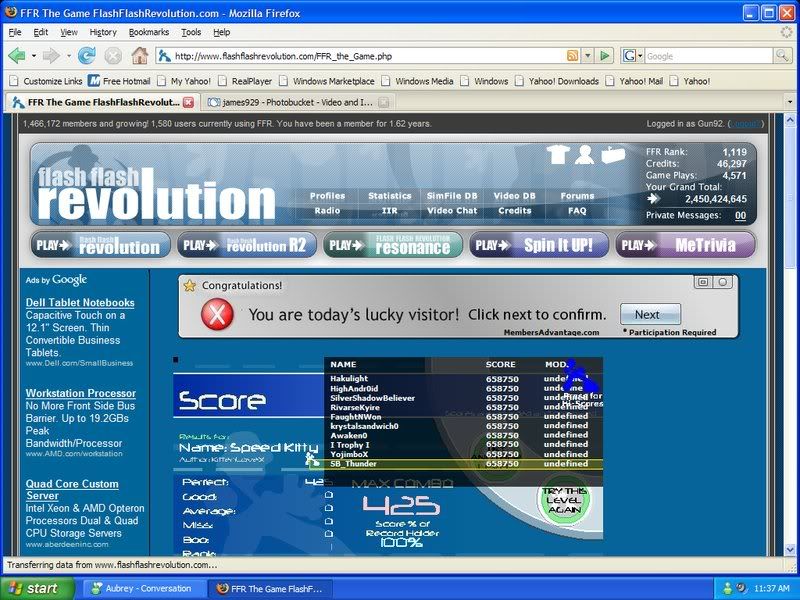Reload the page with the refresh icon
The width and height of the screenshot is (800, 600).
[x=86, y=56]
